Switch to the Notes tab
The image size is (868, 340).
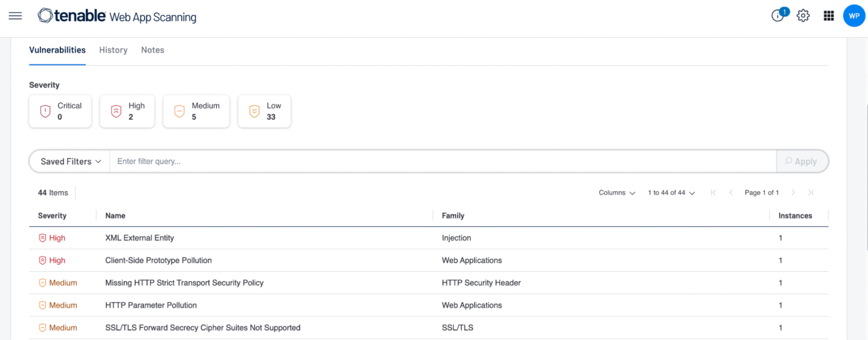pos(153,50)
